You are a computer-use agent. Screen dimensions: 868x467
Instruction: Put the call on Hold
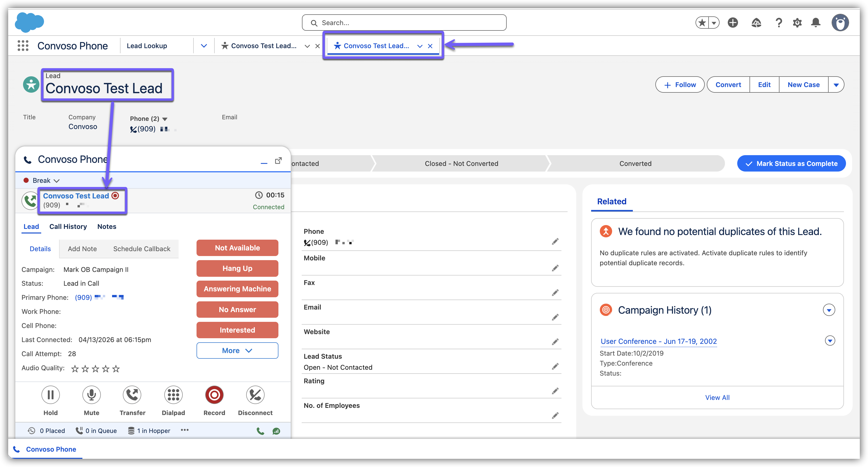pos(51,395)
